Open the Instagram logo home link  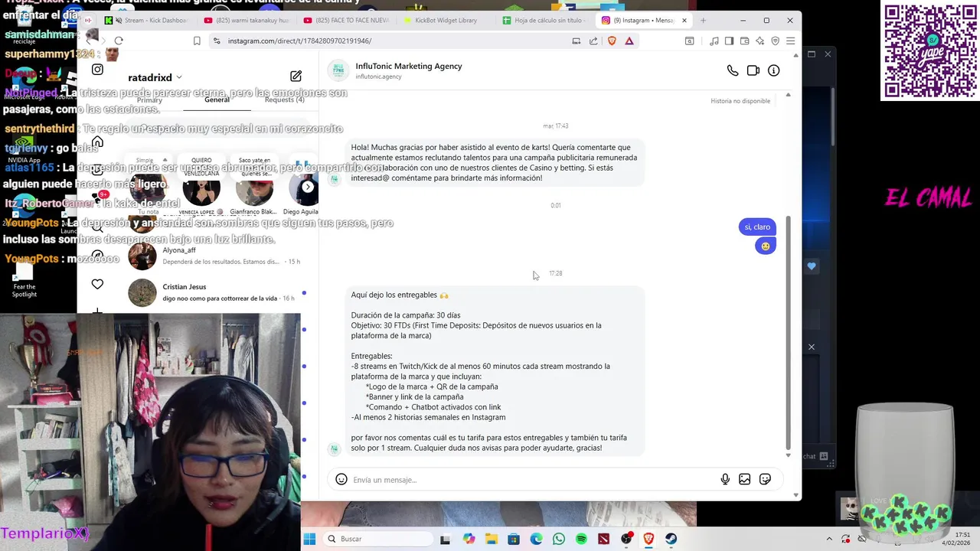[97, 70]
